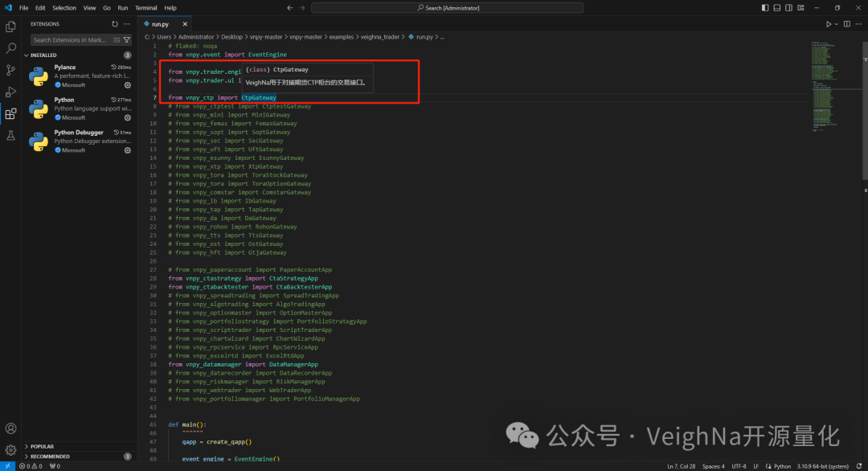Open the Source Control view
This screenshot has height=471, width=868.
pos(10,70)
